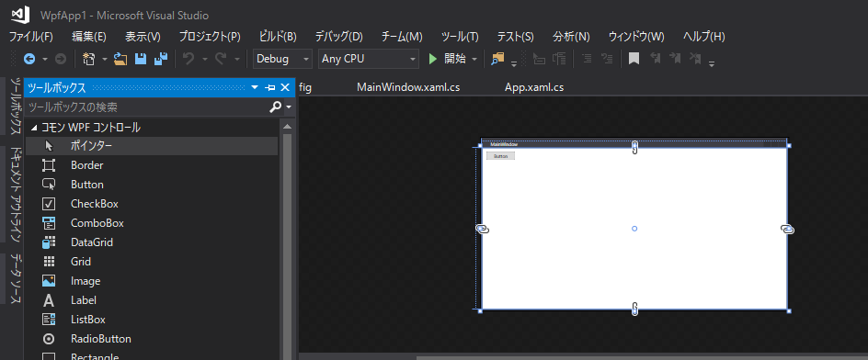The height and width of the screenshot is (360, 868).
Task: Open the Redo history dropdown arrow
Action: click(237, 59)
